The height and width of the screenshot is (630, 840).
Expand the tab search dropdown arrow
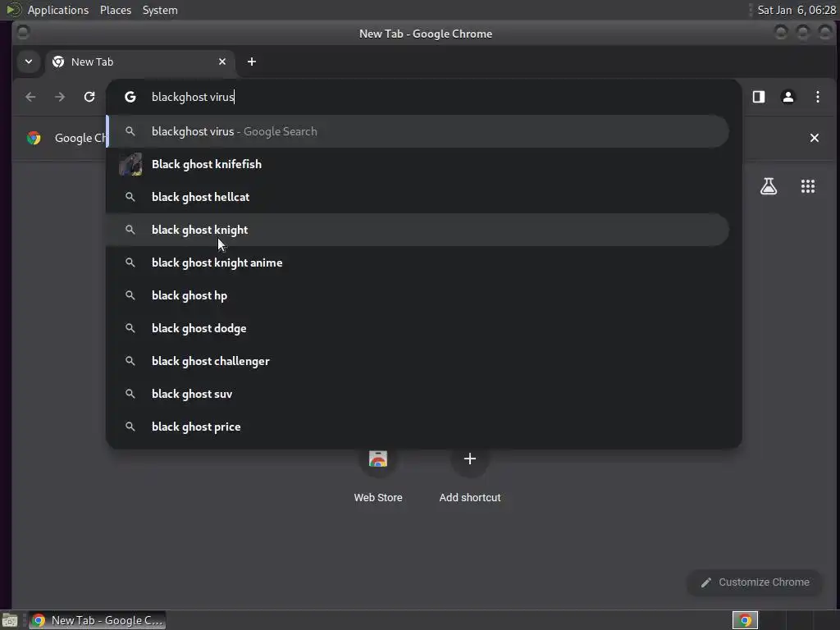(x=29, y=62)
